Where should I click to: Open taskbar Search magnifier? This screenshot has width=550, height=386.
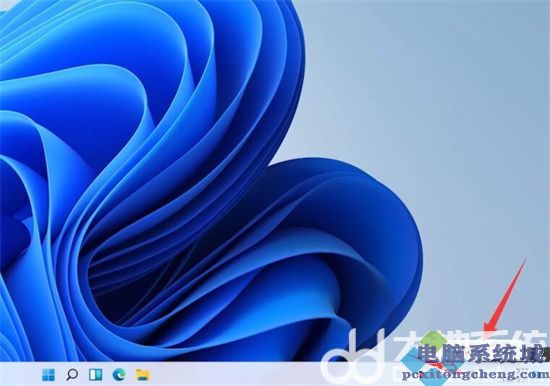(x=72, y=374)
